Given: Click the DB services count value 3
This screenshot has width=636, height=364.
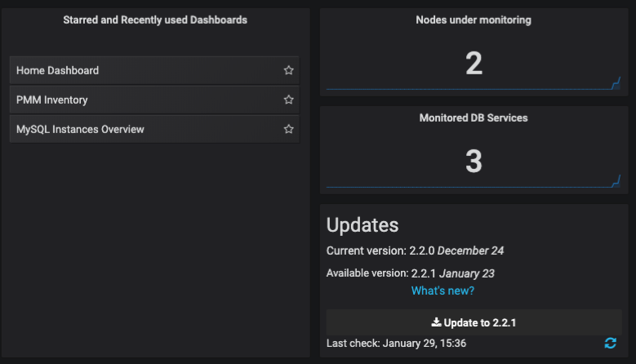Looking at the screenshot, I should 474,161.
